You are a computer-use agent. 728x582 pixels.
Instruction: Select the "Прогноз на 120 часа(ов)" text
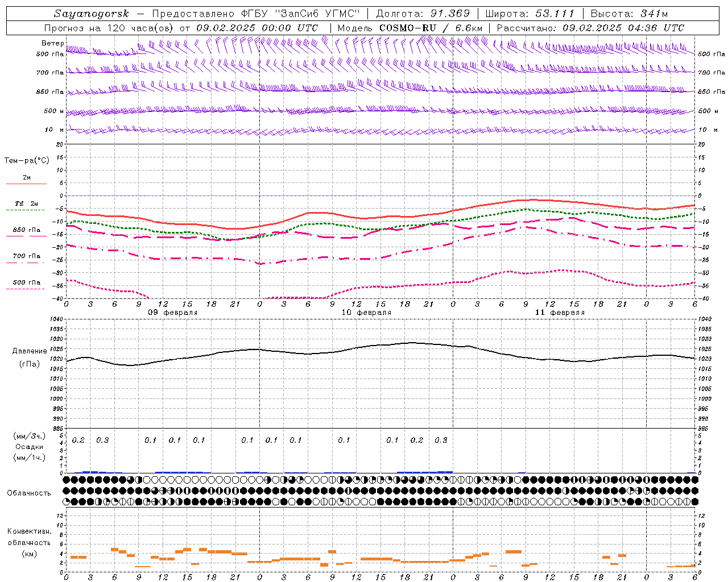pyautogui.click(x=109, y=28)
